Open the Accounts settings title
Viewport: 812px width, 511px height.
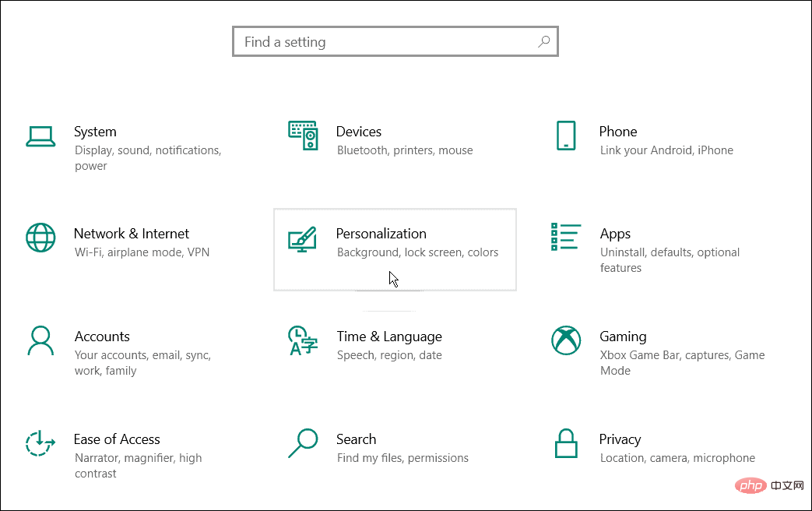pos(102,337)
